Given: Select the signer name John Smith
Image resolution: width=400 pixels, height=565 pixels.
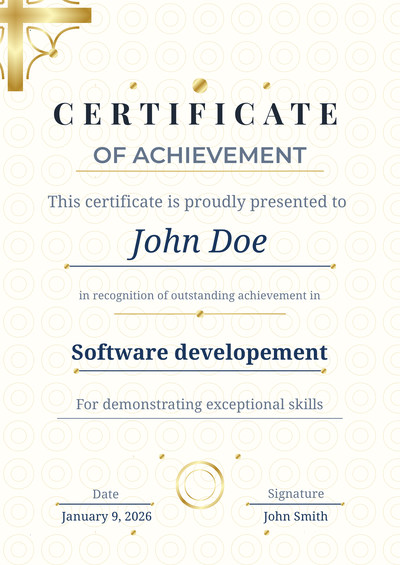Looking at the screenshot, I should [x=295, y=517].
